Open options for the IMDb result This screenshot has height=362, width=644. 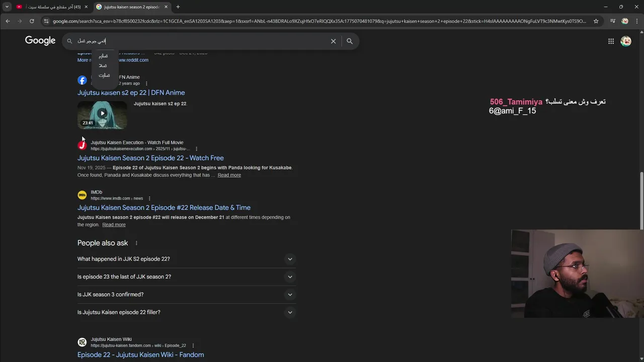(149, 199)
